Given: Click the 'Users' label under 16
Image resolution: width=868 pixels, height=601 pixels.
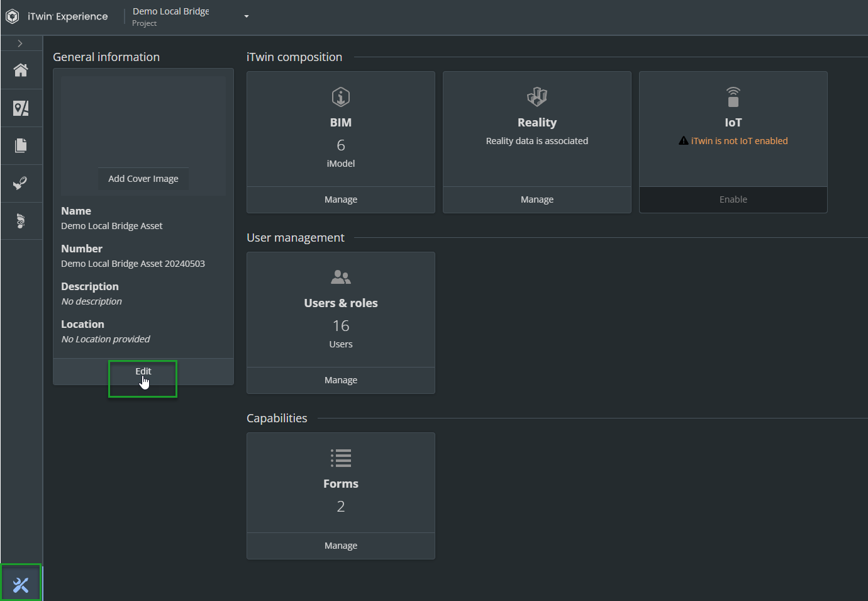Looking at the screenshot, I should click(x=341, y=344).
